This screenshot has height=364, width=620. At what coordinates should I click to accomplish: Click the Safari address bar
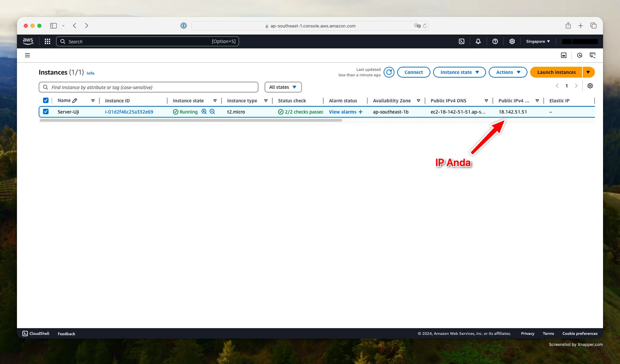310,26
